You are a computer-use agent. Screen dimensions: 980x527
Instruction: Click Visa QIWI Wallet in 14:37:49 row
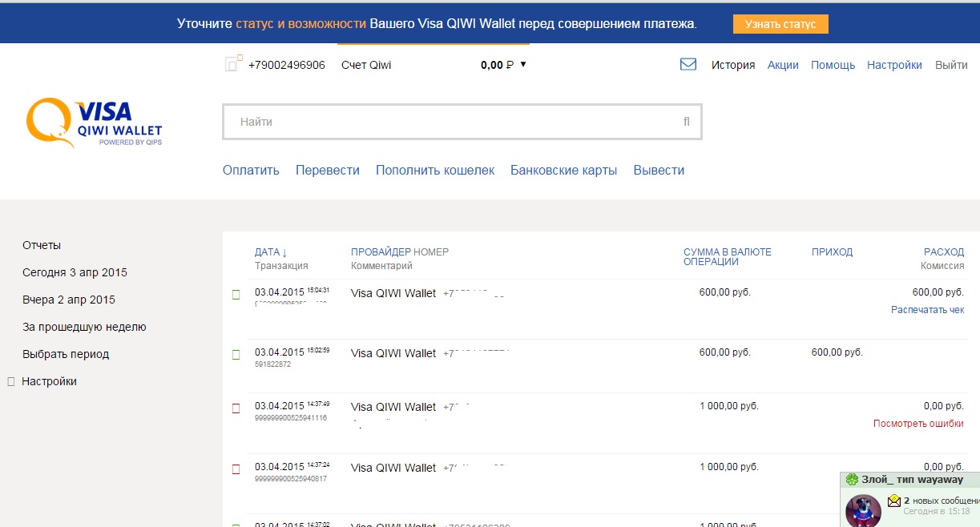(x=393, y=407)
